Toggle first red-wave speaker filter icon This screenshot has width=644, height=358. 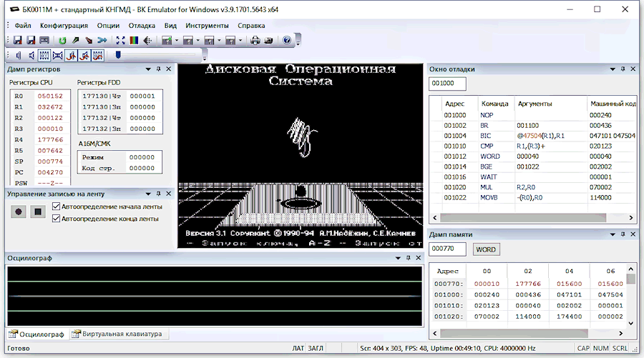coord(71,55)
